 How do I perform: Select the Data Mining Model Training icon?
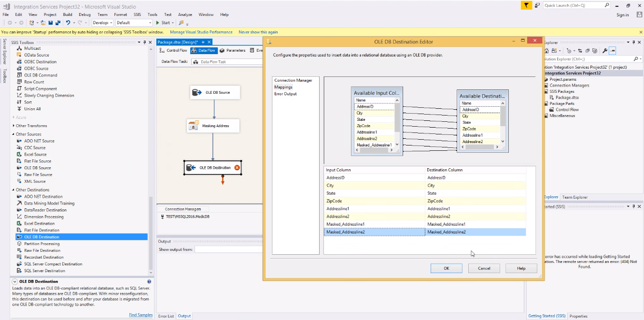click(x=19, y=204)
